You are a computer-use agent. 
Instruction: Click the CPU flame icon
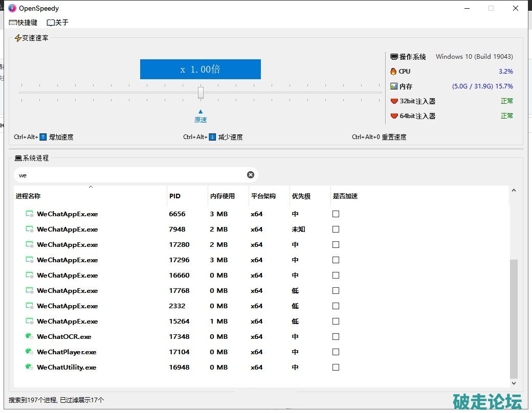tap(393, 72)
